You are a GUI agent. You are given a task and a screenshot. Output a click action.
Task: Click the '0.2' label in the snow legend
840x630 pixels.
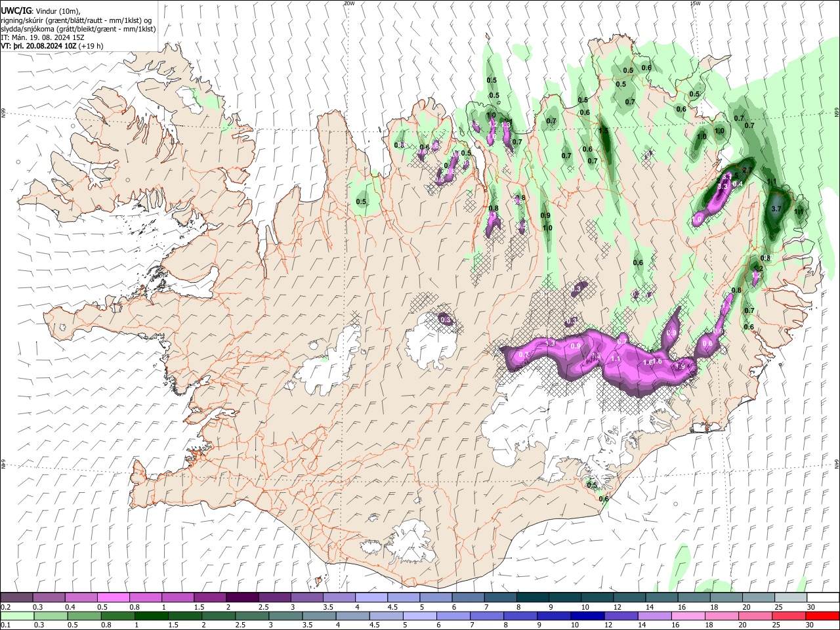5,607
